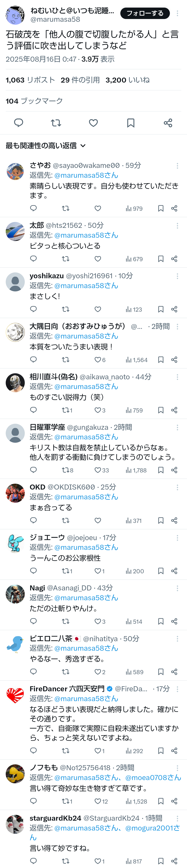View analytics of ノフもも's reply showing 1,528

click(136, 801)
